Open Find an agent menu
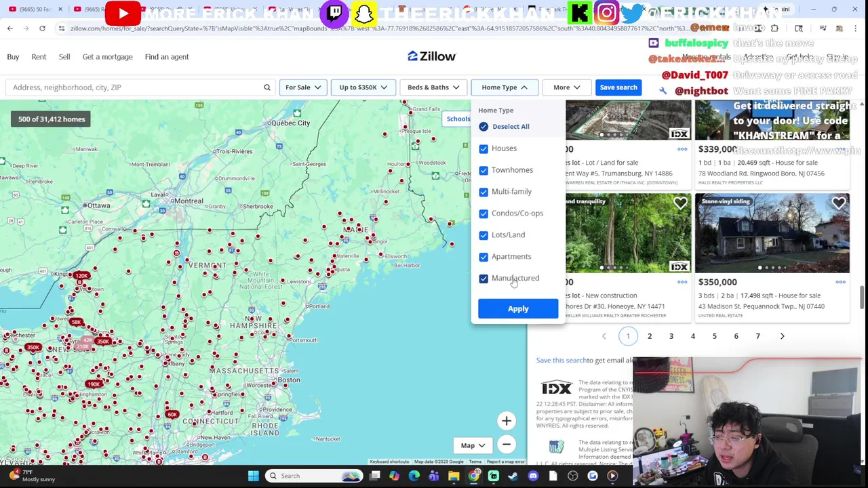868x488 pixels. 167,57
